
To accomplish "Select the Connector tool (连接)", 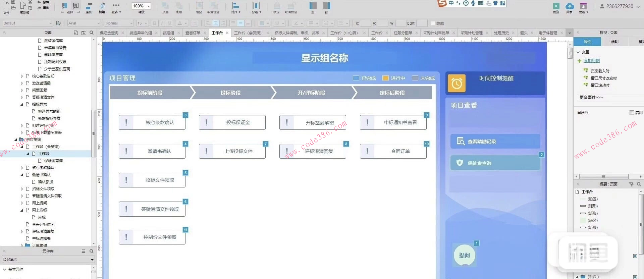I will coord(89,6).
